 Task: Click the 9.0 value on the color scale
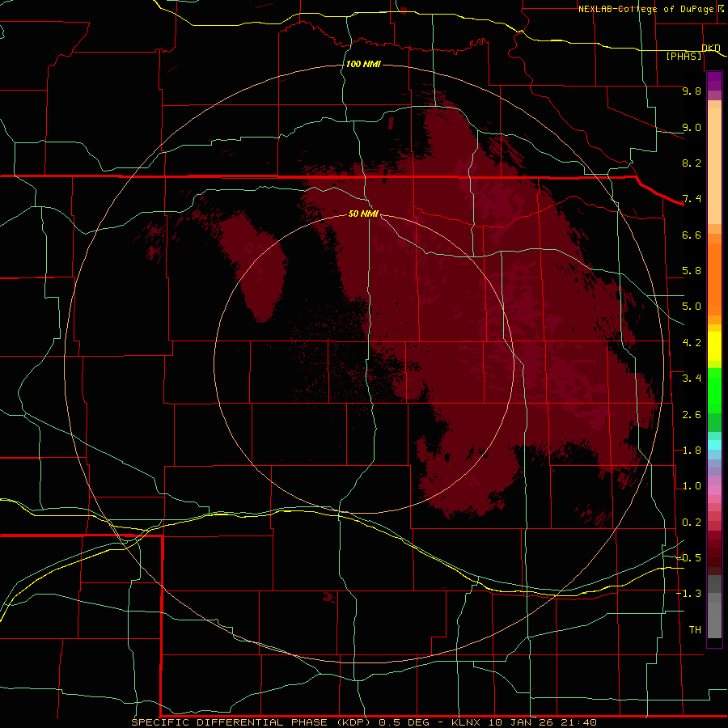692,127
